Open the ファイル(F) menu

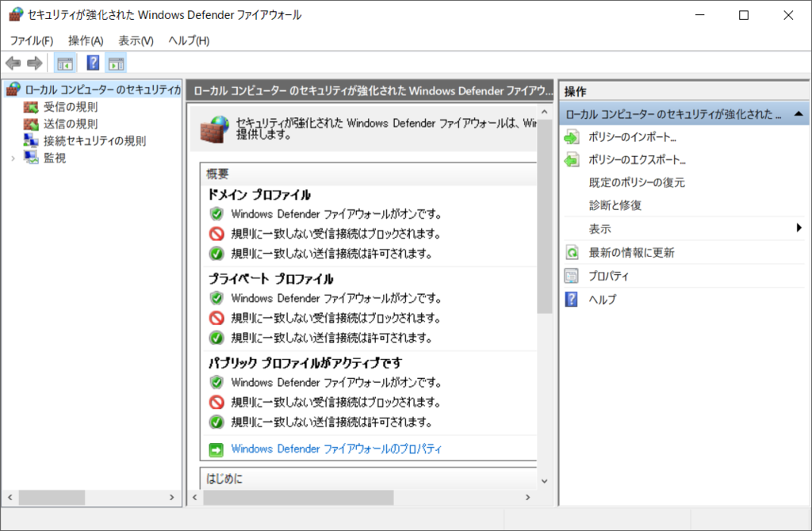point(32,40)
